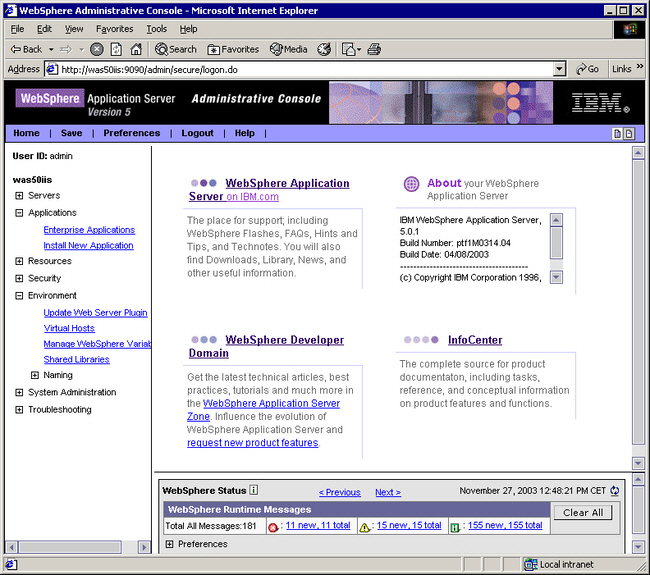The height and width of the screenshot is (575, 650).
Task: Expand the Security tree node
Action: (19, 278)
